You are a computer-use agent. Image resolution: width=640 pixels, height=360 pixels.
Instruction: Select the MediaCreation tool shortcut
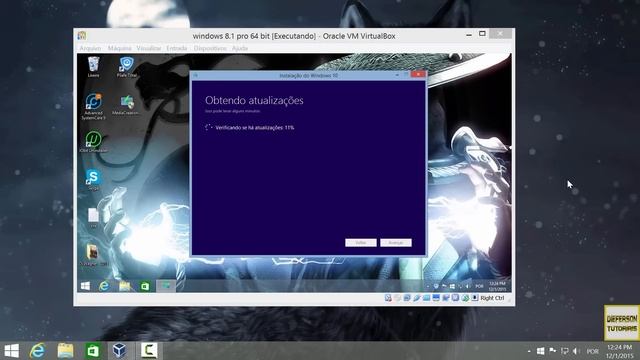pyautogui.click(x=126, y=105)
